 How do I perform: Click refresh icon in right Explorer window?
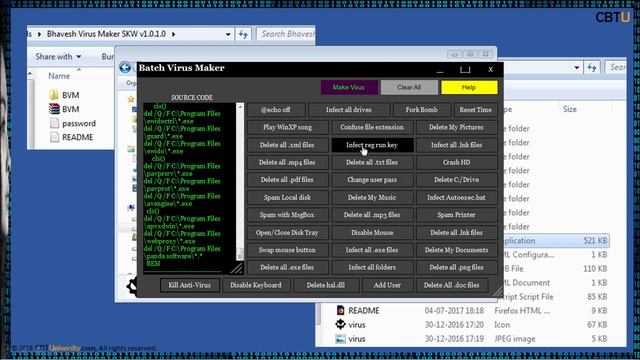click(x=592, y=68)
